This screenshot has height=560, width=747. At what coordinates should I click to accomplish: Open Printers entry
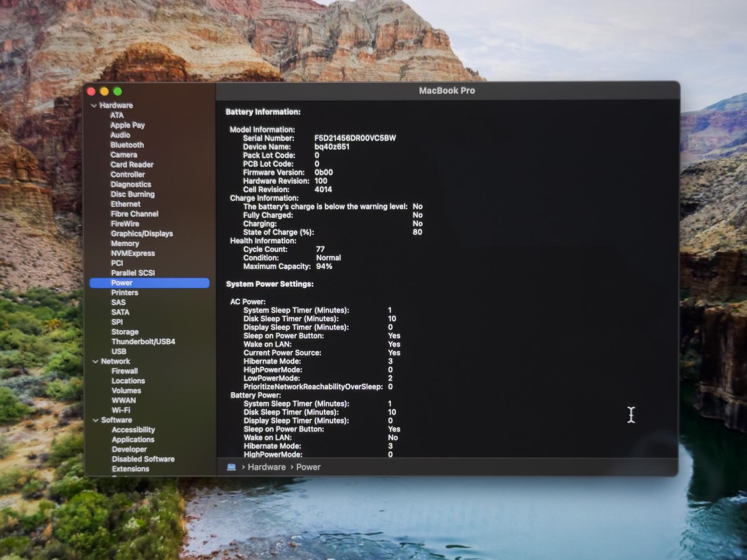pos(125,293)
